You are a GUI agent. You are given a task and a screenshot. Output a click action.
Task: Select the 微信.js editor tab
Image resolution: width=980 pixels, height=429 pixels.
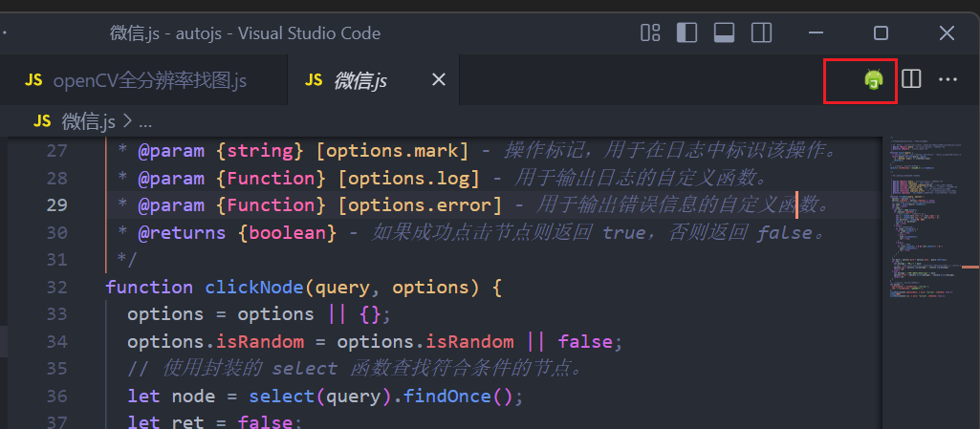tap(373, 80)
